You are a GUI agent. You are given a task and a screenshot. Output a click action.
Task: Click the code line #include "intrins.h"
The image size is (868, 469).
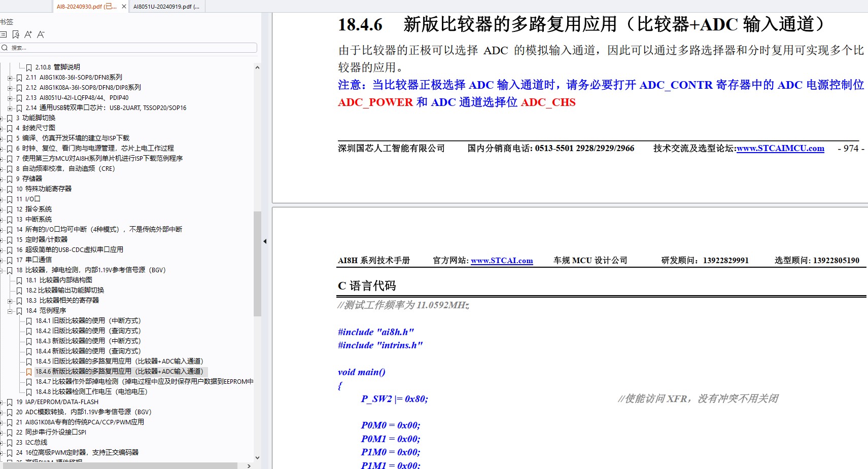coord(380,345)
